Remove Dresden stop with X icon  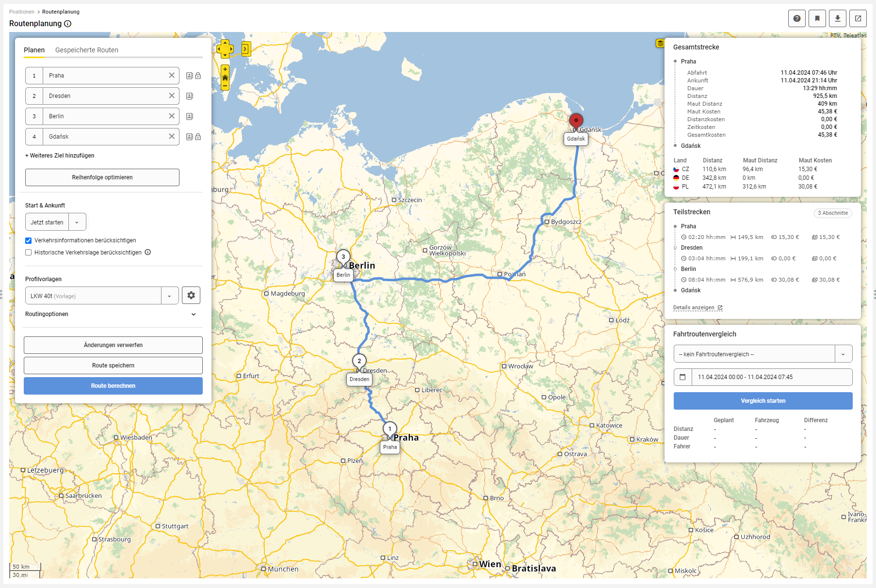pyautogui.click(x=172, y=95)
